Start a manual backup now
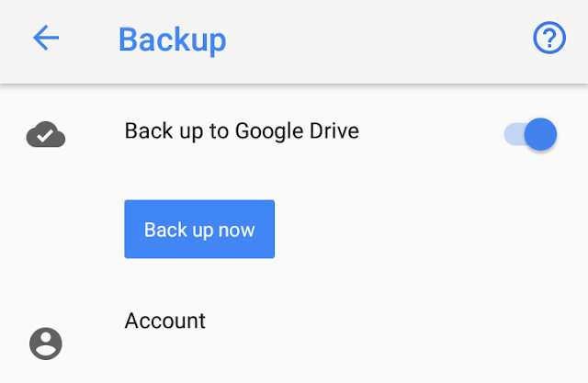This screenshot has width=588, height=383. click(199, 229)
